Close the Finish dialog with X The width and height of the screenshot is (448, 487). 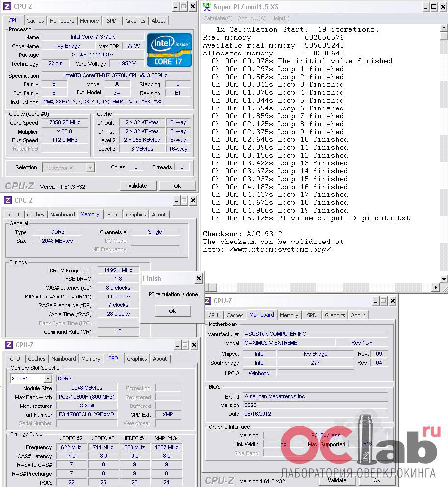199,278
